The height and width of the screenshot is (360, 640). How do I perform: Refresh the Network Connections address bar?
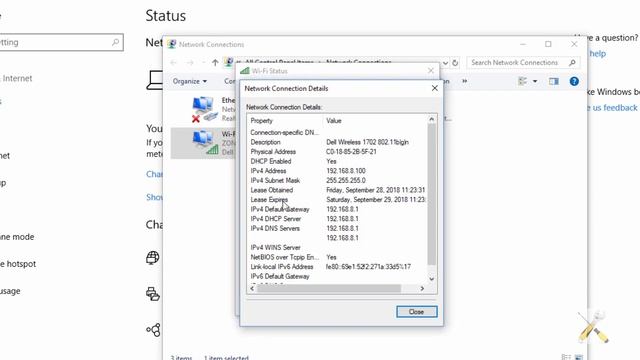[x=455, y=63]
